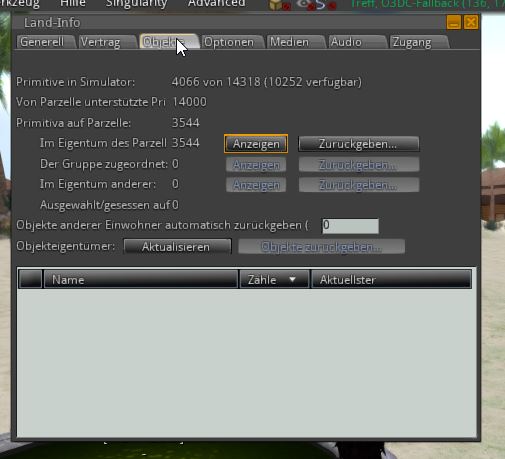Click the Aktualisieren button
Image resolution: width=505 pixels, height=459 pixels.
coord(177,247)
